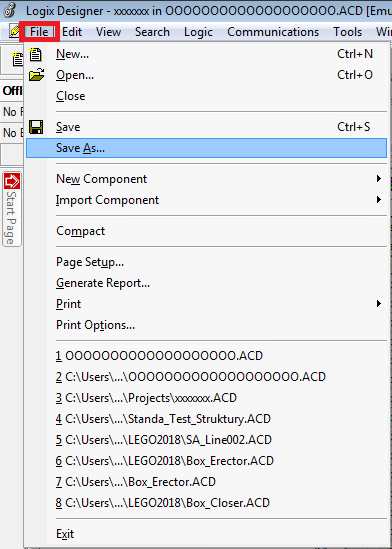Expand the New Component submenu arrow
This screenshot has height=549, width=392.
[x=379, y=179]
